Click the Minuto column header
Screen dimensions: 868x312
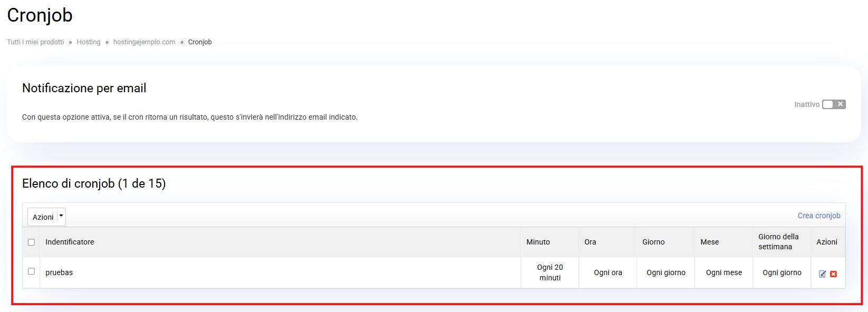pos(538,242)
